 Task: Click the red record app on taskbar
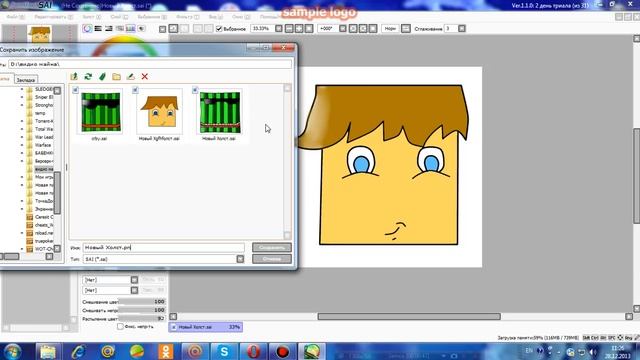click(x=282, y=351)
